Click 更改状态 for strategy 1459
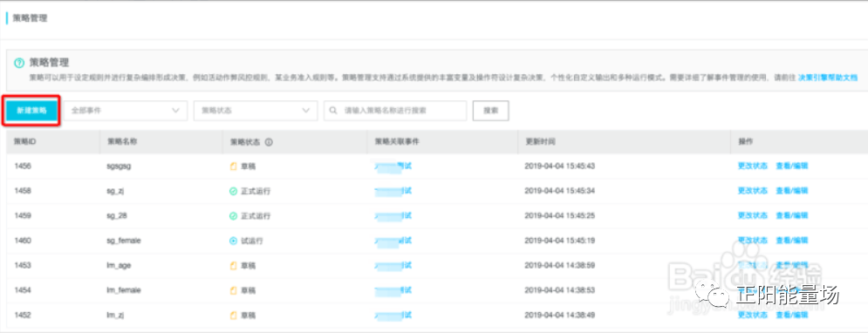Viewport: 868px width, 333px height. (x=752, y=215)
